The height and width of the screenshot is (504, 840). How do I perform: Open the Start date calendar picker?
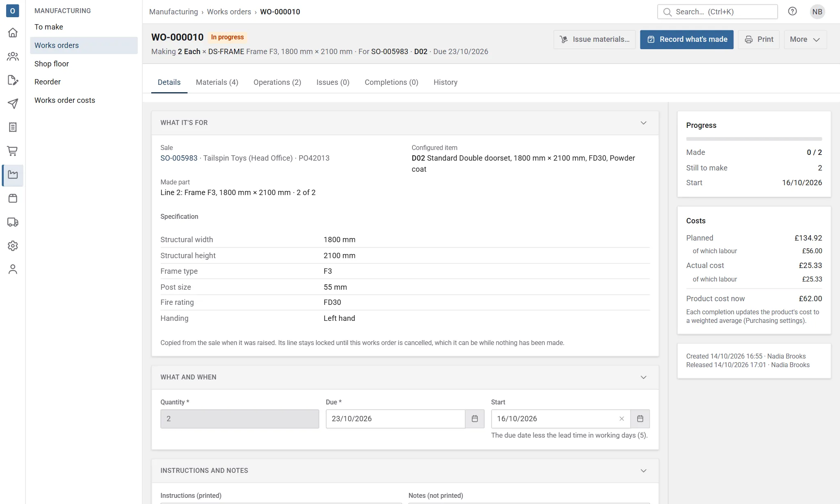click(640, 419)
